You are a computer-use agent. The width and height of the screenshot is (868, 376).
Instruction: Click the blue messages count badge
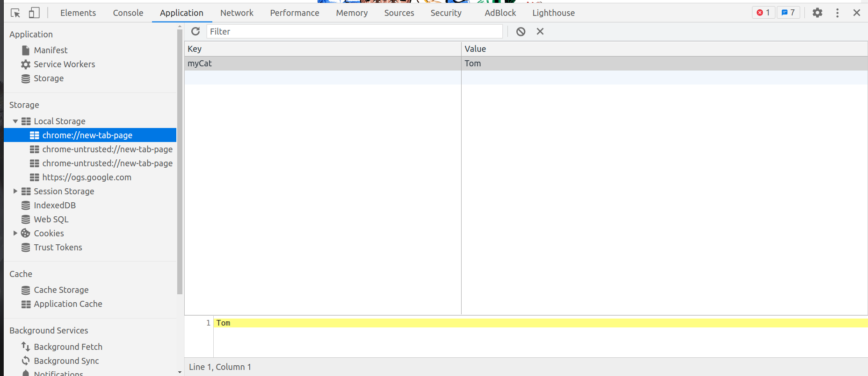click(788, 13)
